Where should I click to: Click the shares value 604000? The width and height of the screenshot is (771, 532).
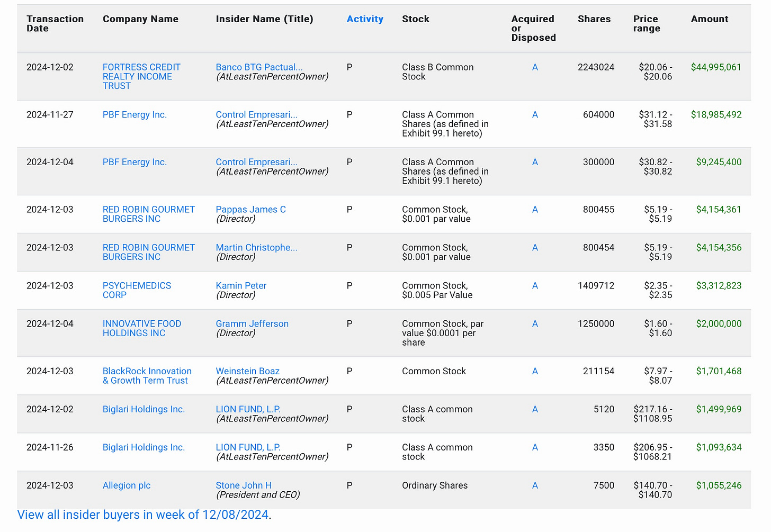599,115
